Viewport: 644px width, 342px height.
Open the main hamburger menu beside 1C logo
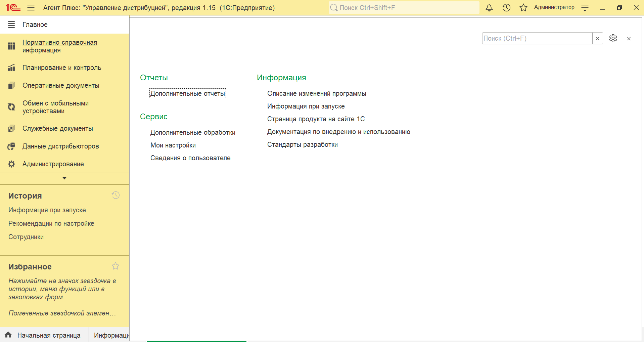[31, 8]
